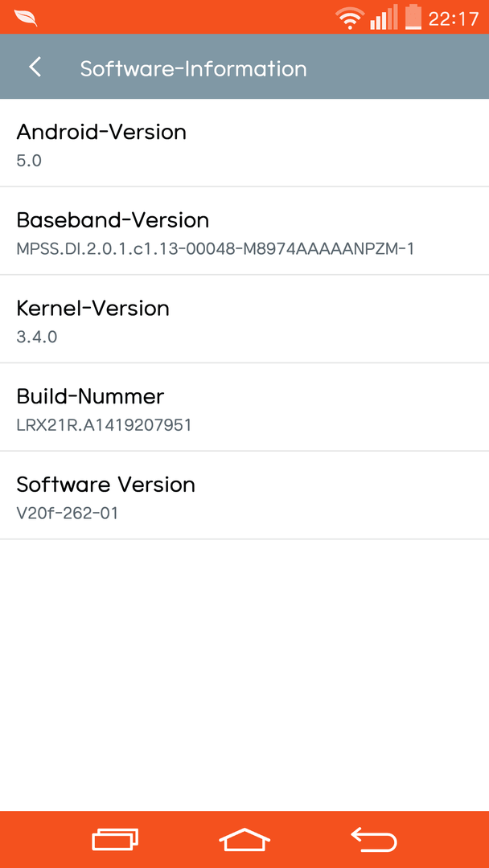The height and width of the screenshot is (868, 489).
Task: Tap the signal strength bars icon
Action: pyautogui.click(x=384, y=17)
